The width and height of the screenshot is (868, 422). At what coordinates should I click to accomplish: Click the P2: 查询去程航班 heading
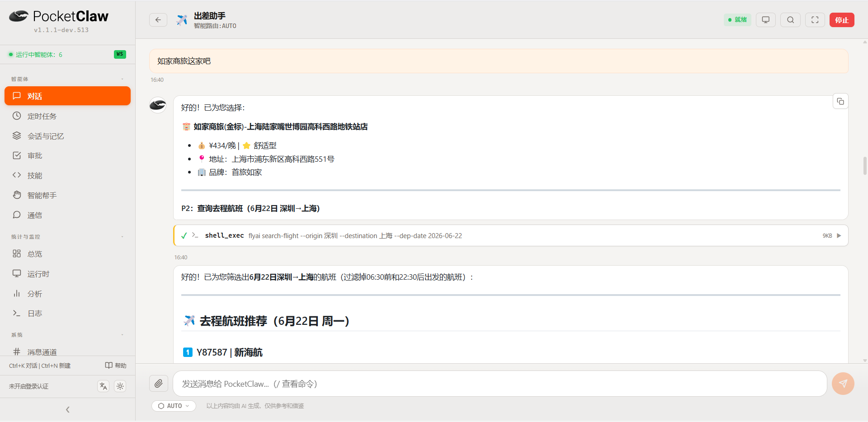click(251, 208)
